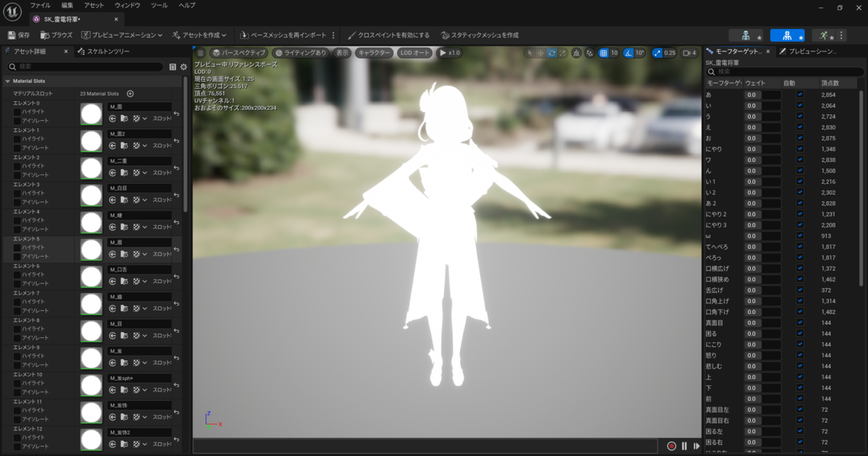868x456 pixels.
Task: Click the M_面 material thumbnail
Action: click(x=91, y=114)
